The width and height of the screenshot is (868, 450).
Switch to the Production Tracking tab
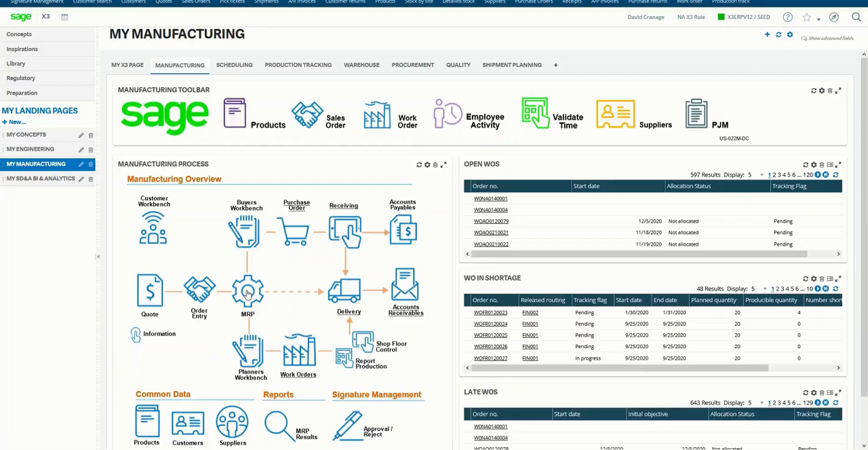pos(298,65)
